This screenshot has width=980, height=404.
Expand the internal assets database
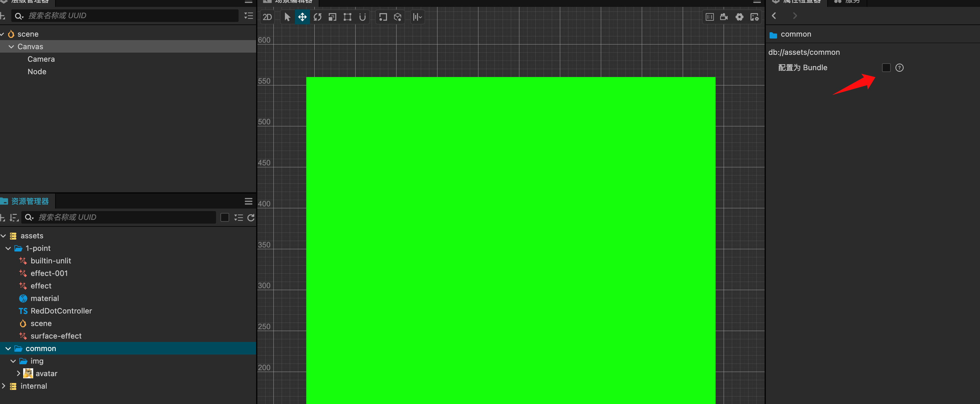coord(3,386)
